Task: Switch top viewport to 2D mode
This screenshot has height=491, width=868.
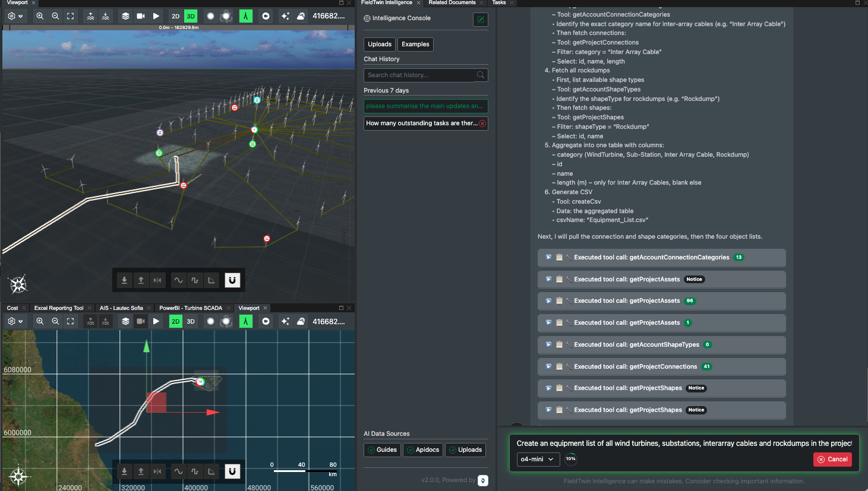Action: coord(175,16)
